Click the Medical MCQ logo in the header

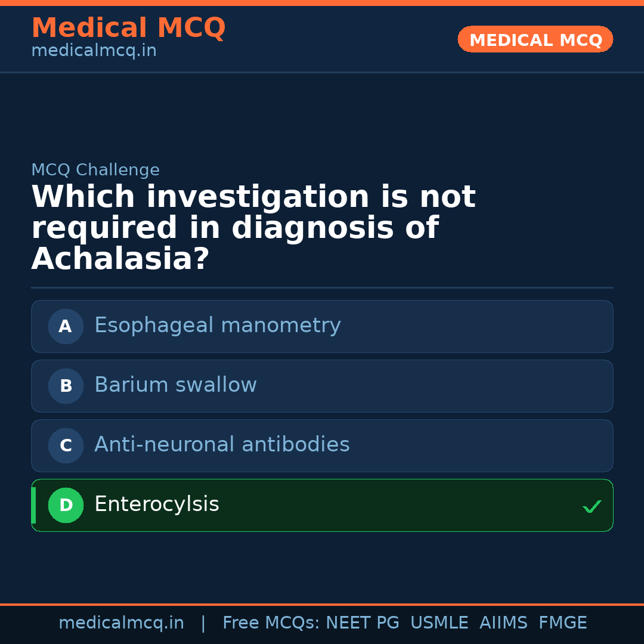(128, 28)
